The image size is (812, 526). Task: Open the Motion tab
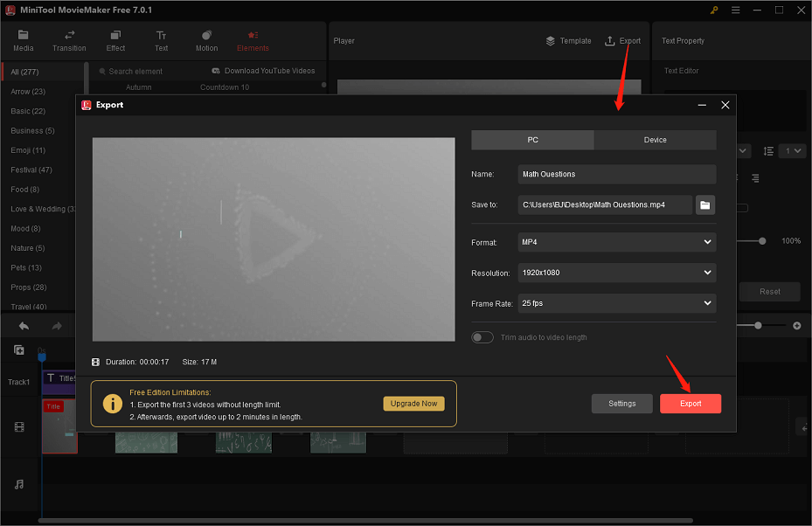tap(206, 41)
